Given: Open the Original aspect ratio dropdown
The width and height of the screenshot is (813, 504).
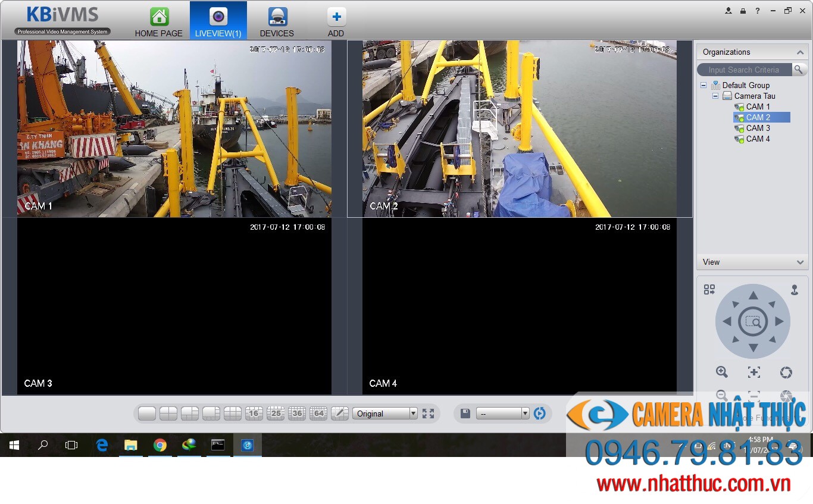Looking at the screenshot, I should 385,414.
